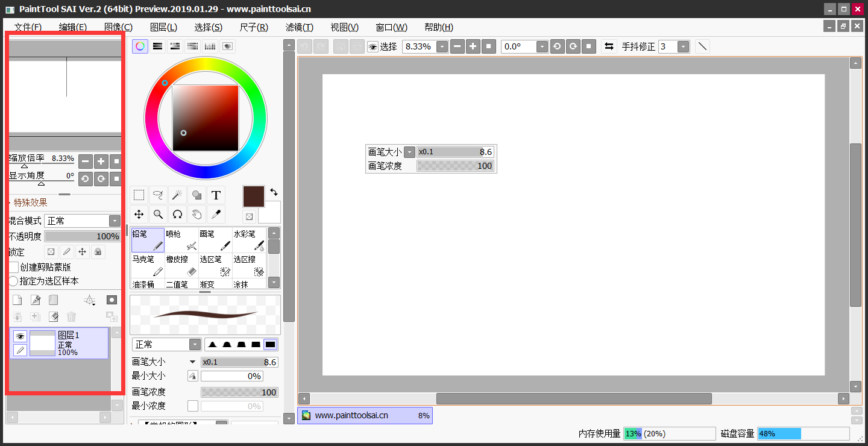Open the 文件(F) menu
The height and width of the screenshot is (446, 868).
click(x=28, y=27)
